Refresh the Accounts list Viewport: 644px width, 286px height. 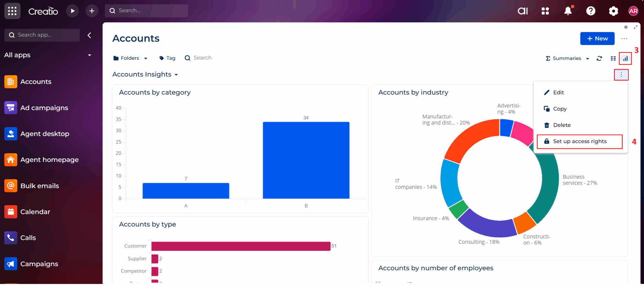(599, 58)
